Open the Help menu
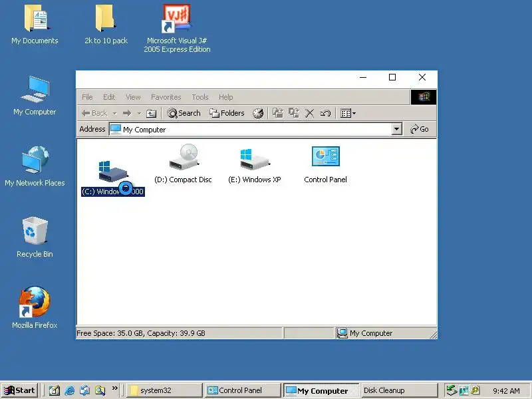The height and width of the screenshot is (399, 532). point(225,97)
